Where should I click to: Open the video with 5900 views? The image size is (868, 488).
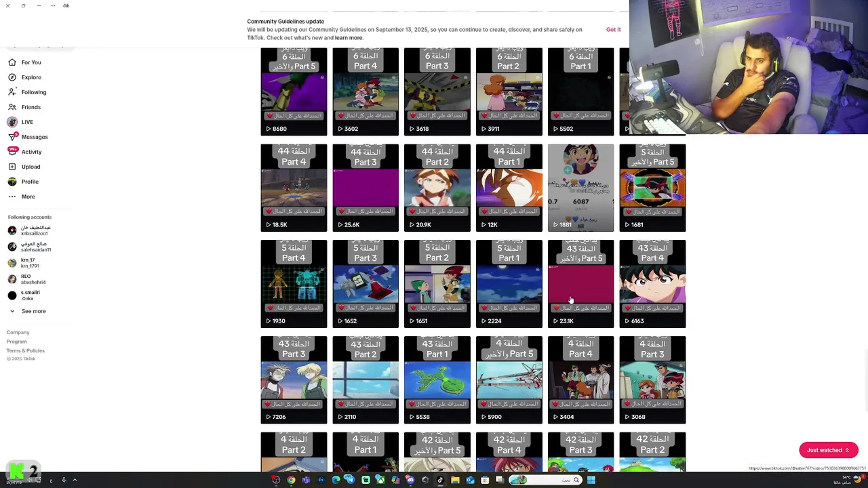point(509,380)
